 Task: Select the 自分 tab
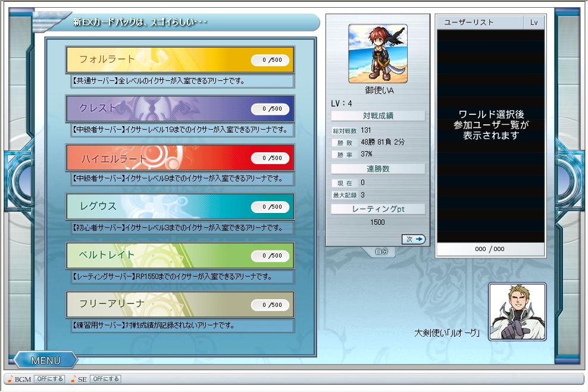tap(381, 252)
